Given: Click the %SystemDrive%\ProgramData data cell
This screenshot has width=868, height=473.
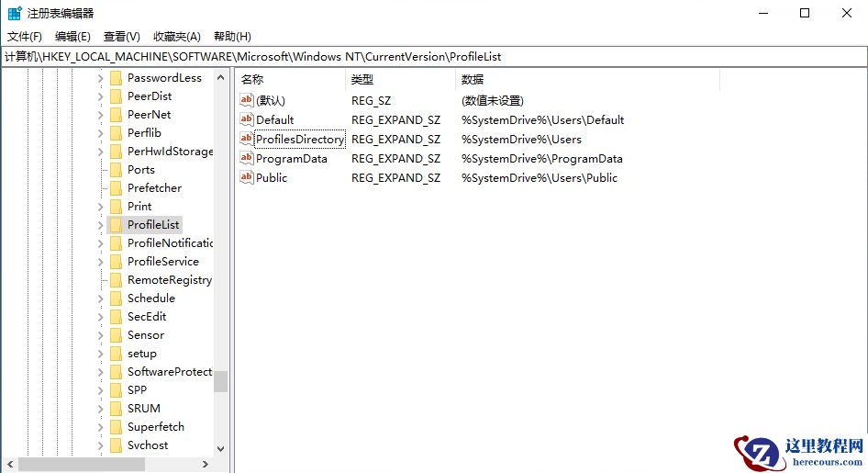Looking at the screenshot, I should pos(542,158).
